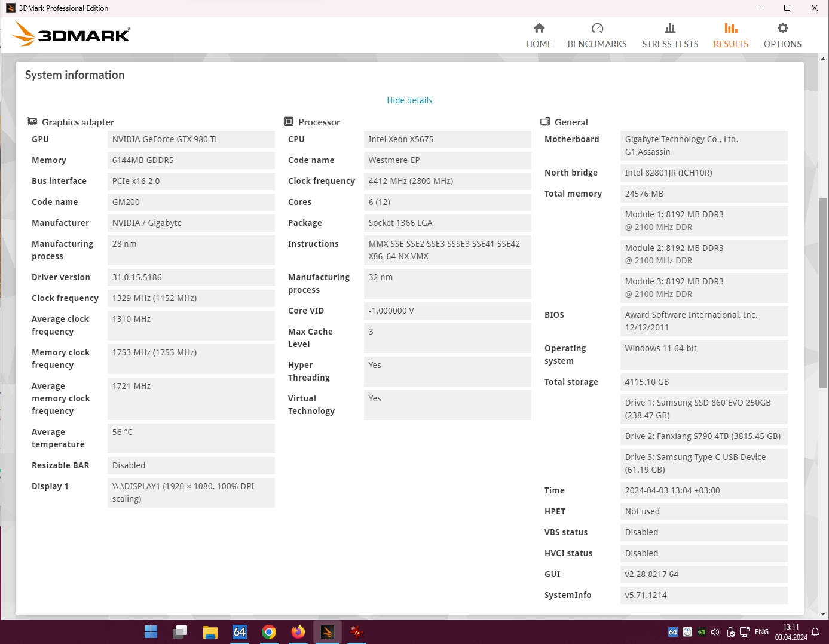This screenshot has height=644, width=829.
Task: Click the Hide details link
Action: point(409,100)
